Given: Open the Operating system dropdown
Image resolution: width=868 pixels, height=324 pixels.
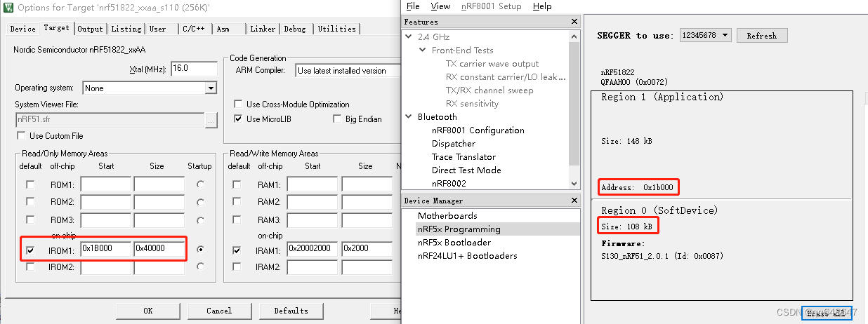Looking at the screenshot, I should click(211, 88).
